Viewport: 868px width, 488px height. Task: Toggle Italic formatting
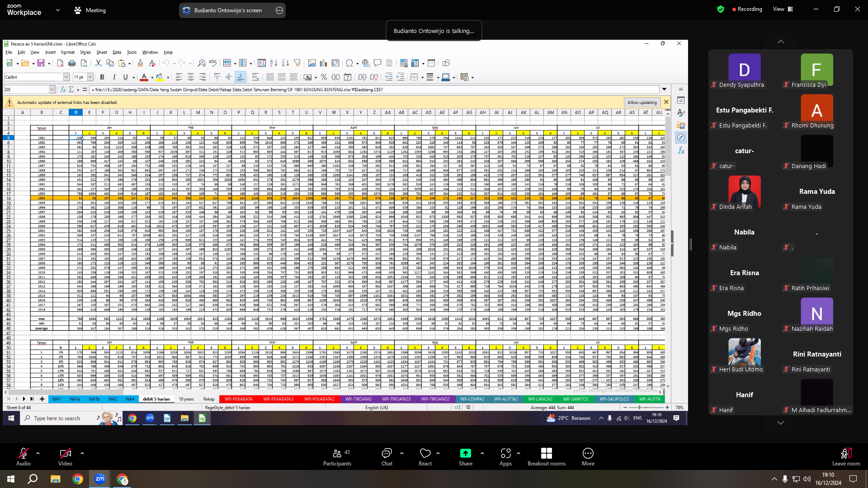(x=114, y=77)
